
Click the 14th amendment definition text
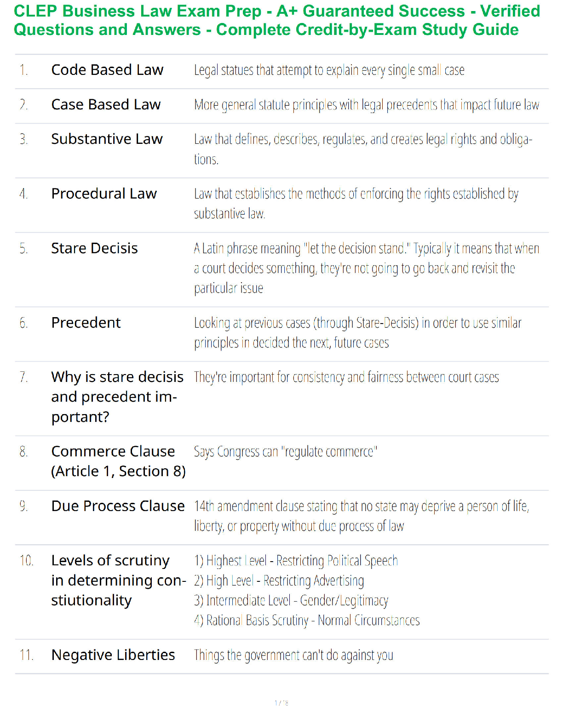tap(361, 516)
